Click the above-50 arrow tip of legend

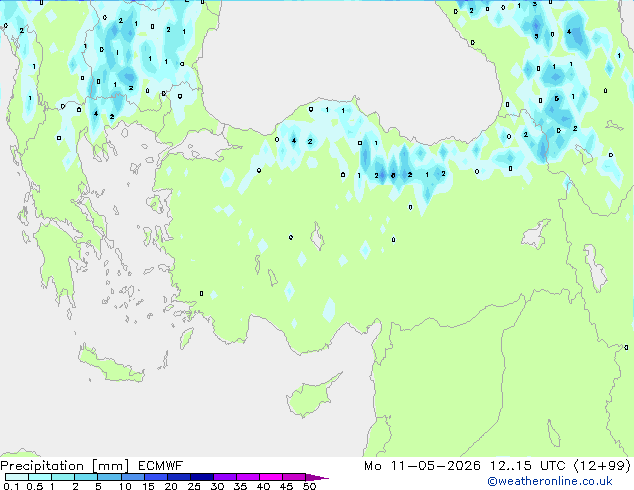coord(317,477)
